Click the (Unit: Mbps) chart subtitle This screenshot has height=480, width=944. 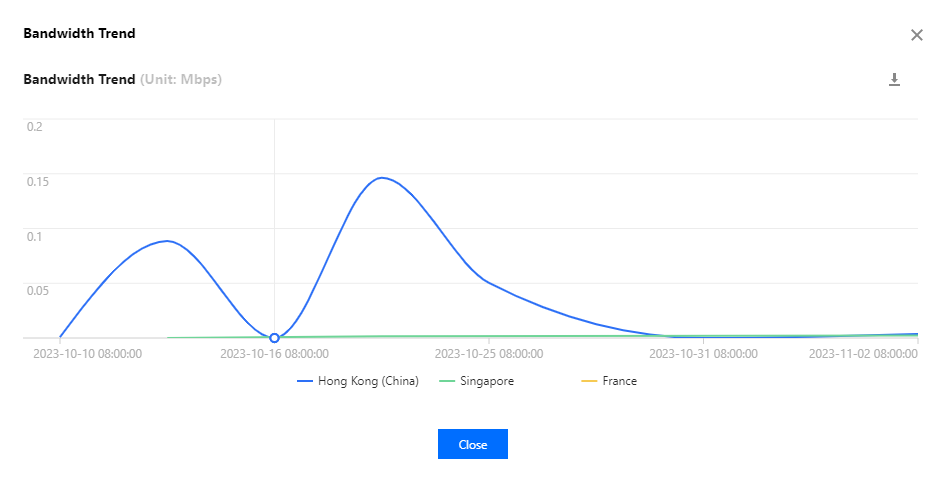point(181,79)
